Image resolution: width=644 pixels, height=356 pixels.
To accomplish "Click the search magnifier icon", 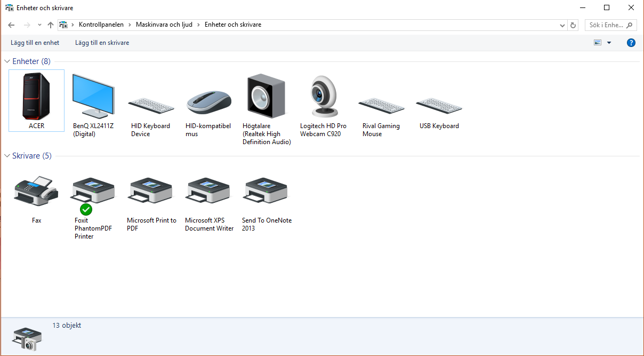I will point(630,25).
